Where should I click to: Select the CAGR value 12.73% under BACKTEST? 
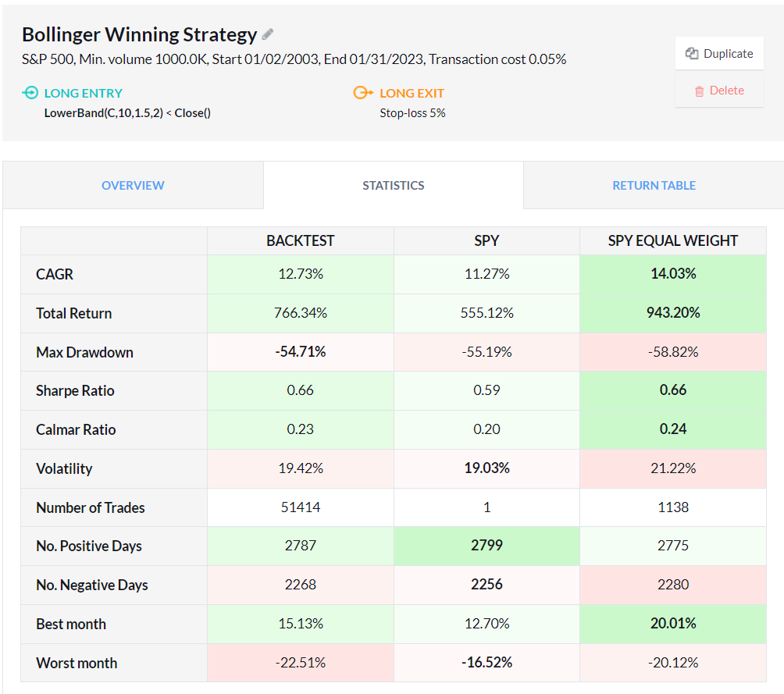(300, 274)
